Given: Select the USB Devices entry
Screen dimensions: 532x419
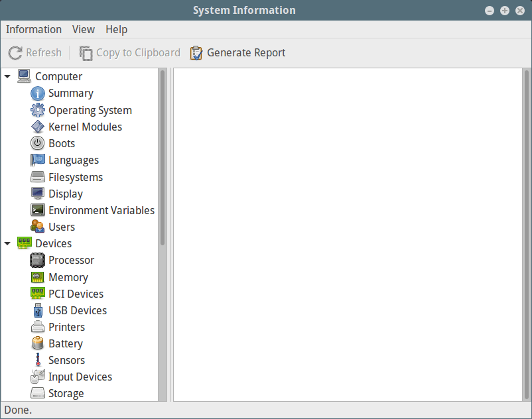Looking at the screenshot, I should [x=78, y=310].
